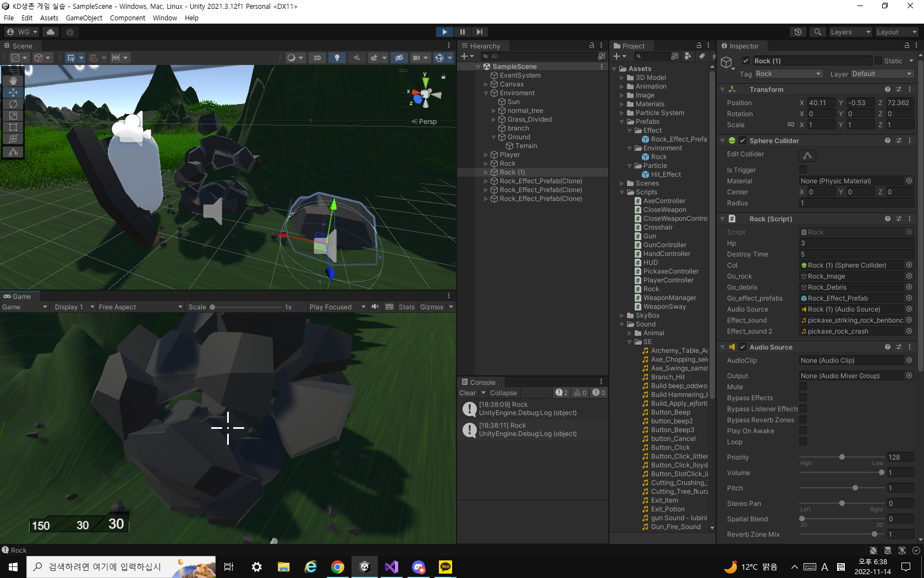This screenshot has width=924, height=578.
Task: Open the global search magnifier icon
Action: point(818,32)
